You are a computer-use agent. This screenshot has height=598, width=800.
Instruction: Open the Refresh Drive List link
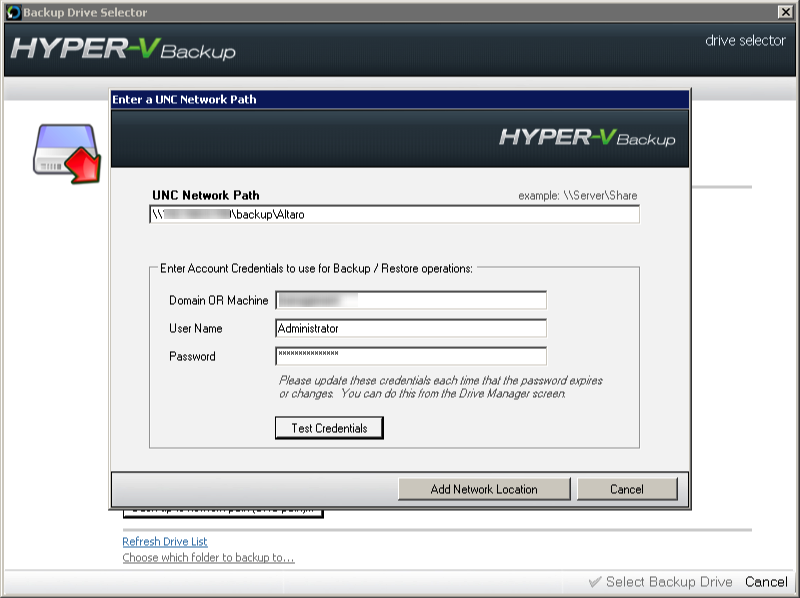coord(165,541)
